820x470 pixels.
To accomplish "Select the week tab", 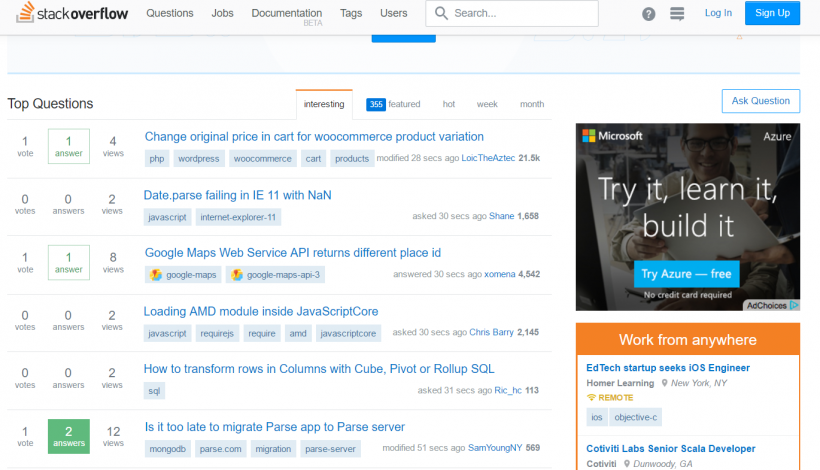I will pos(487,104).
